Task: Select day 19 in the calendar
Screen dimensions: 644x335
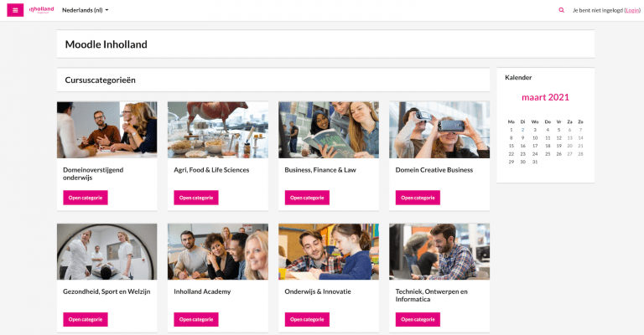Action: pos(558,146)
